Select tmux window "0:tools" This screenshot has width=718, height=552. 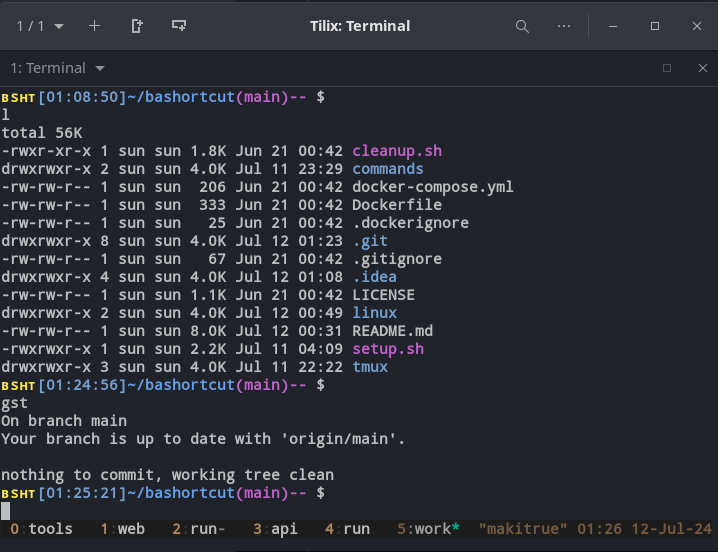click(x=41, y=529)
